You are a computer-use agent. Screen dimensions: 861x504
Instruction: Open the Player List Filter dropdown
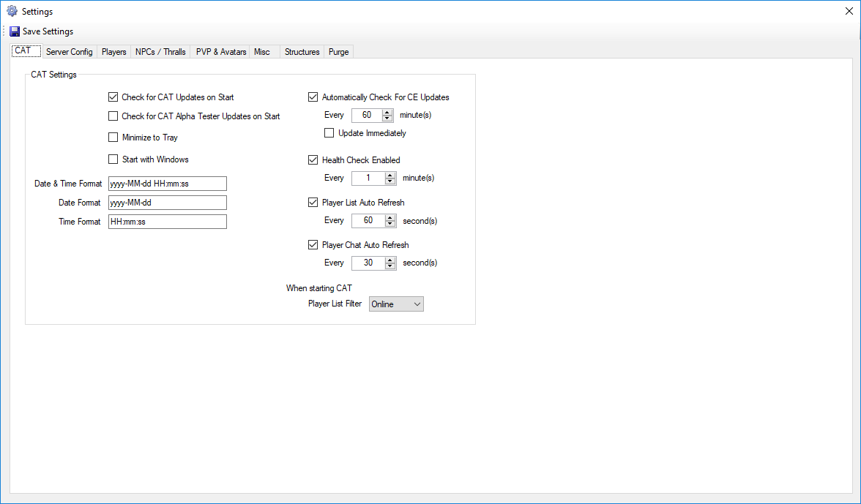point(396,304)
